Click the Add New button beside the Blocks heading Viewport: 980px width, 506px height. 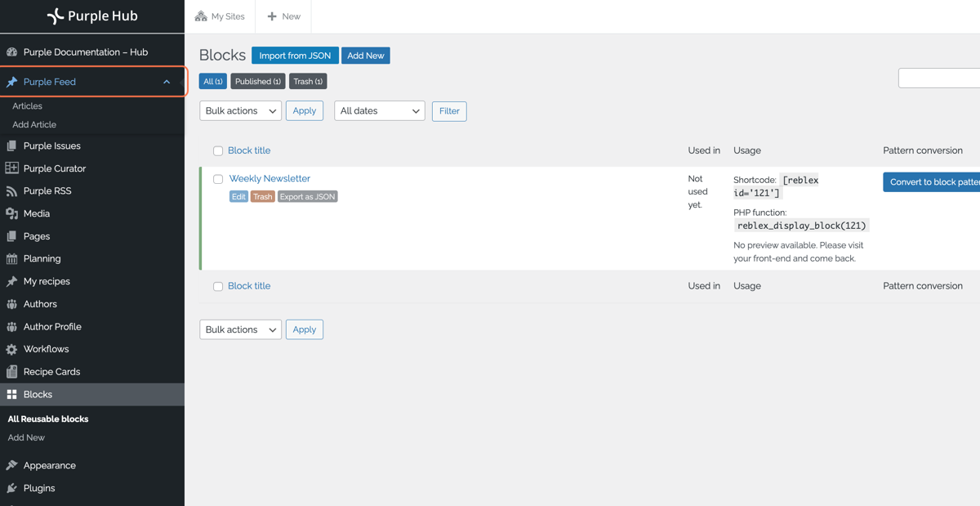tap(365, 56)
